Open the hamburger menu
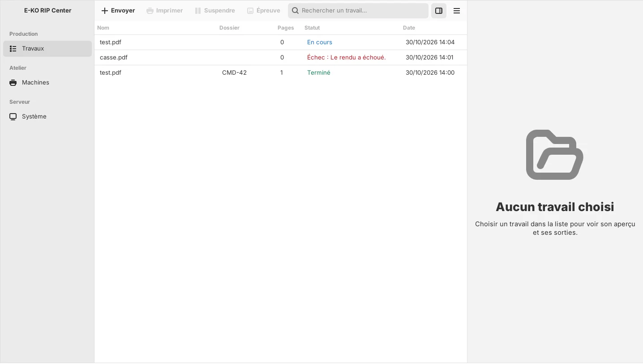643x364 pixels. coord(457,11)
